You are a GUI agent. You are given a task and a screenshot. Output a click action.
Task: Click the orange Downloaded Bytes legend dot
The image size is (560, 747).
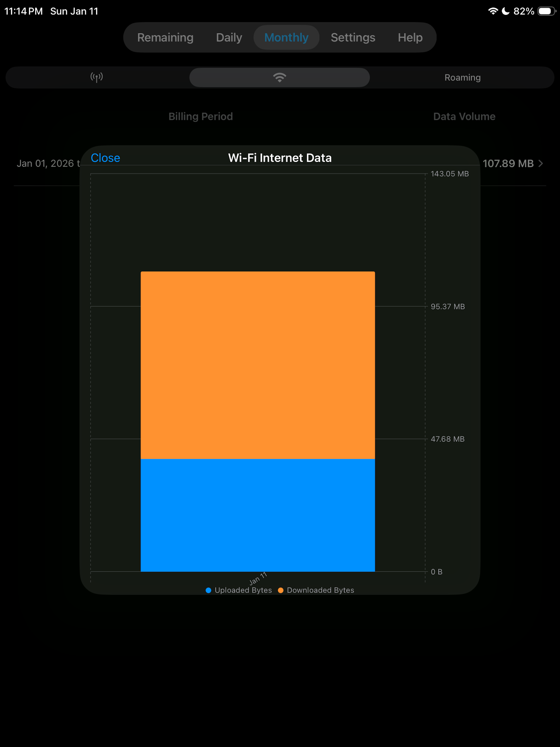pyautogui.click(x=281, y=590)
